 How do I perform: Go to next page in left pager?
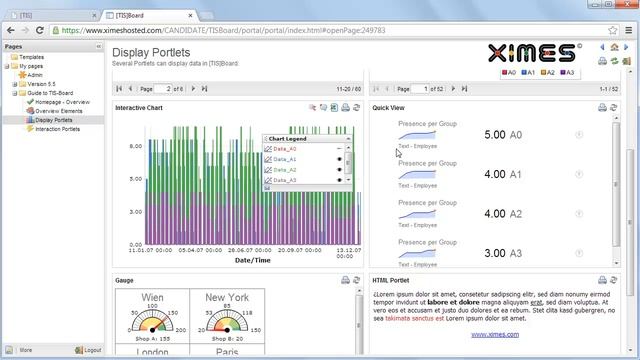click(193, 89)
